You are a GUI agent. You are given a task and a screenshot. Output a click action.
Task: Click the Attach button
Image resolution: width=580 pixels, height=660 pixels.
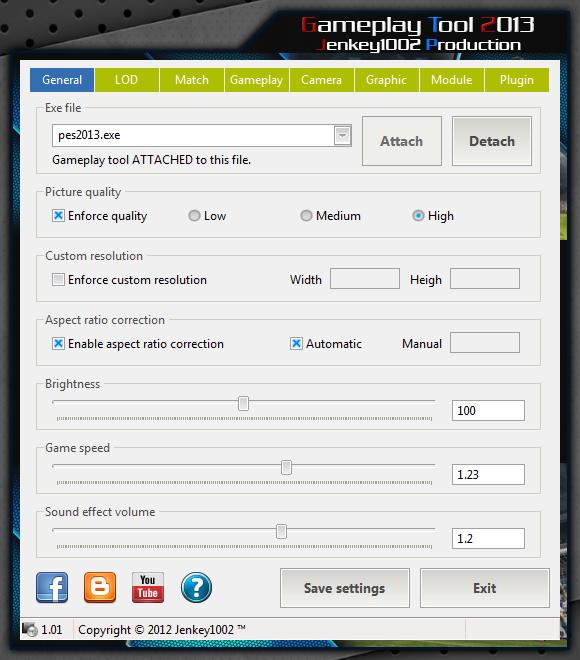(402, 141)
